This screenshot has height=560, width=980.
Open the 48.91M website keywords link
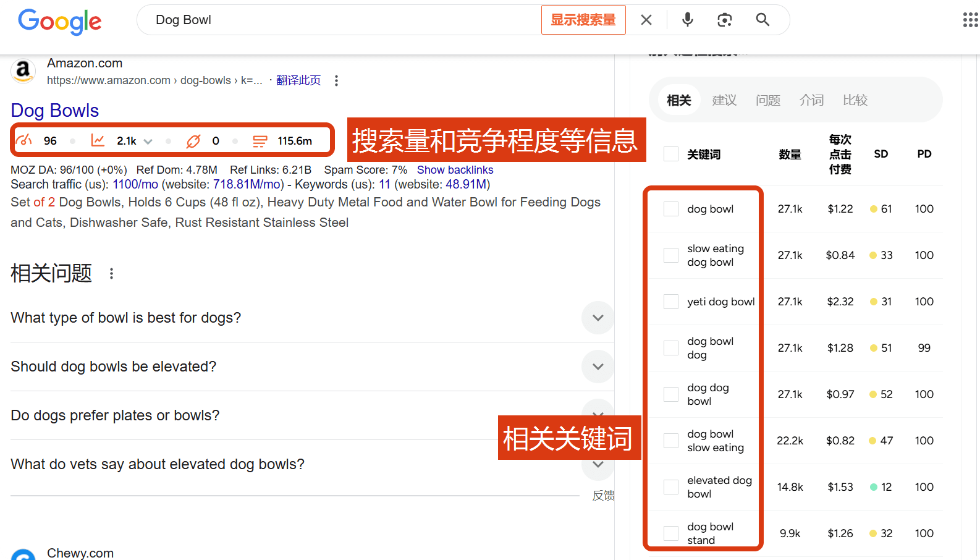[x=466, y=184]
